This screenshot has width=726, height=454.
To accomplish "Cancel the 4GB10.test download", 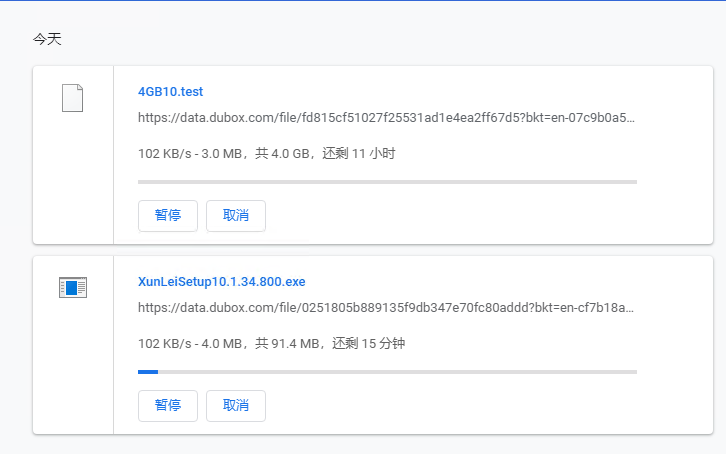I will pos(236,216).
